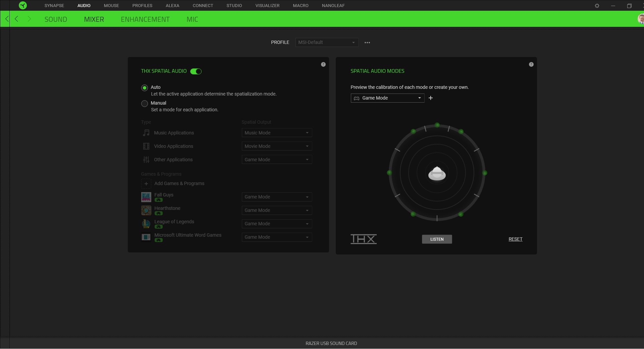Open the Profile MSI-Default dropdown

327,43
